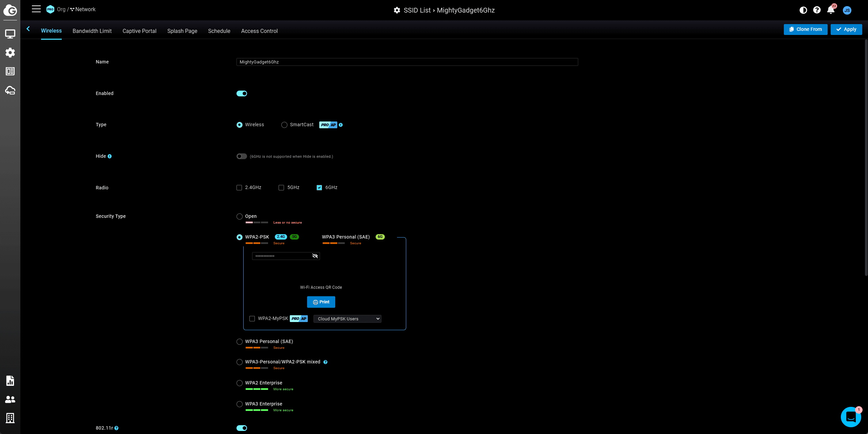This screenshot has width=868, height=434.
Task: Disable the Enabled toggle switch
Action: click(242, 94)
